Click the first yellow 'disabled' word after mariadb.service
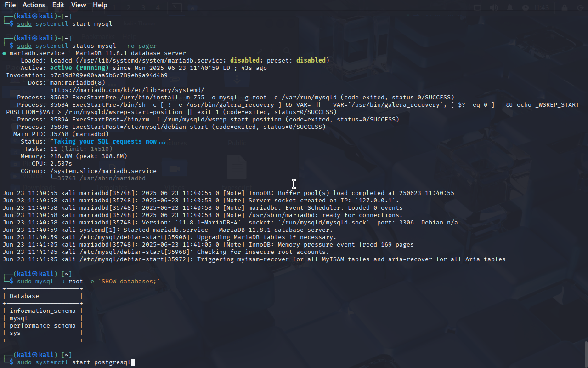588x368 pixels. (245, 61)
